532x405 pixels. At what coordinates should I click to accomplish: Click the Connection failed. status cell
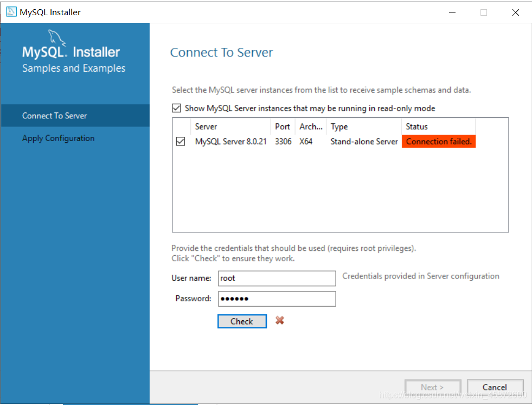[439, 141]
